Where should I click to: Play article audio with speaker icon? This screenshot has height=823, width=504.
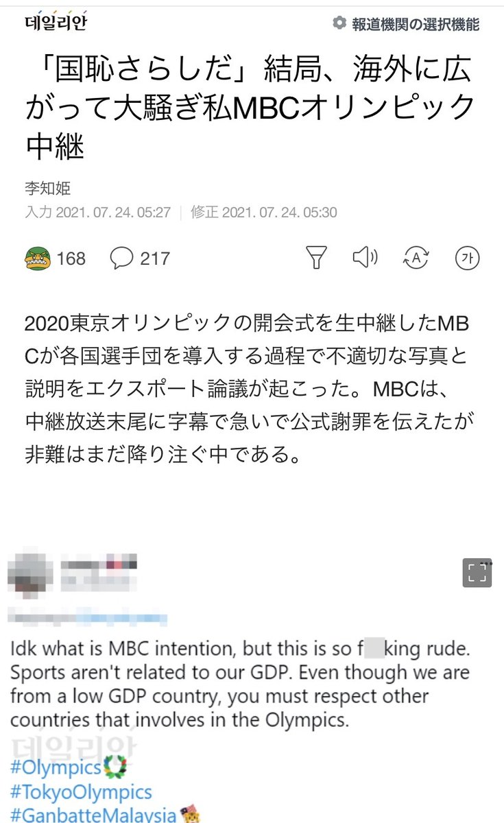(x=365, y=258)
